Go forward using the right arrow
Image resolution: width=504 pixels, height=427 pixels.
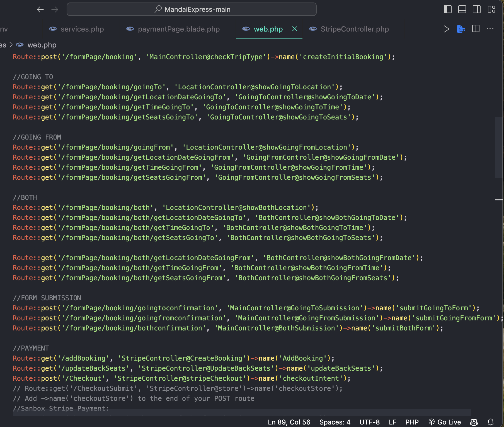coord(55,9)
